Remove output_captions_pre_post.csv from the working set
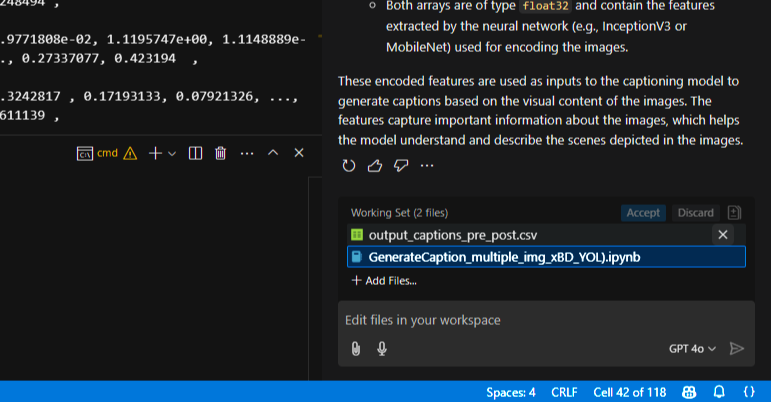The height and width of the screenshot is (402, 771). [723, 235]
